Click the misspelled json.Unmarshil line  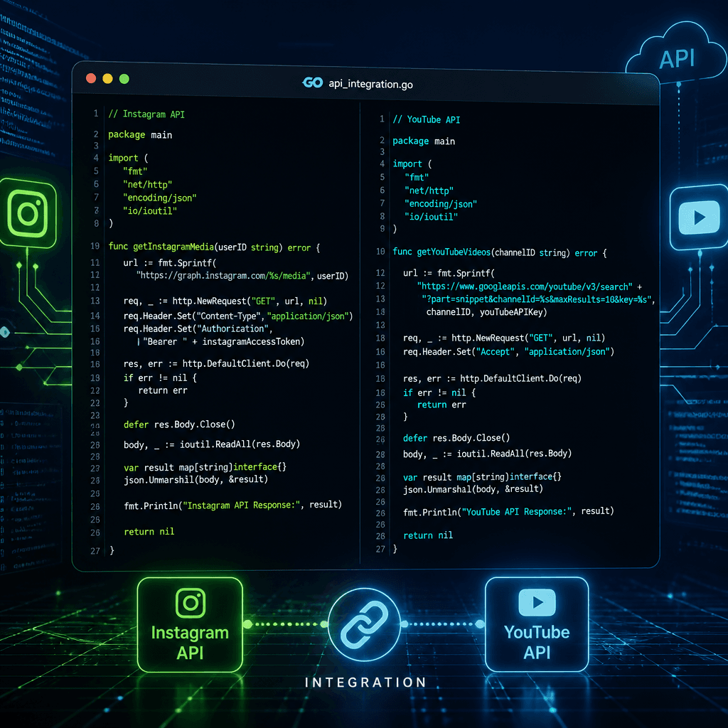coord(196,480)
